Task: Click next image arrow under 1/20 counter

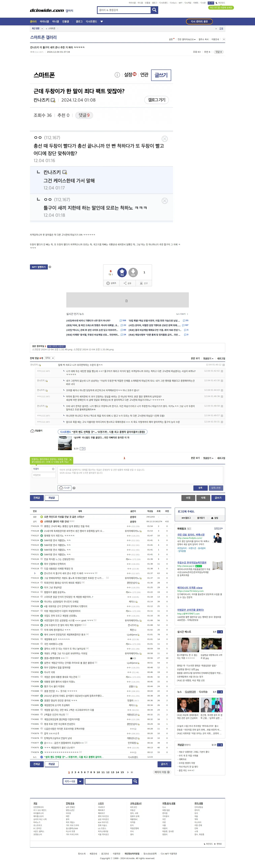Action: click(84, 448)
